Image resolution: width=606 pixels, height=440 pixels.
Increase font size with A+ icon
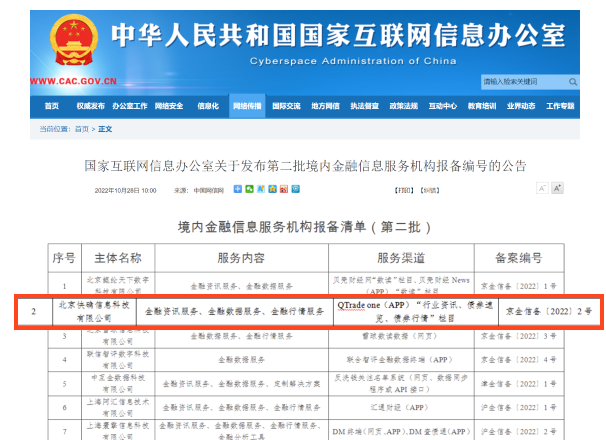tap(557, 188)
